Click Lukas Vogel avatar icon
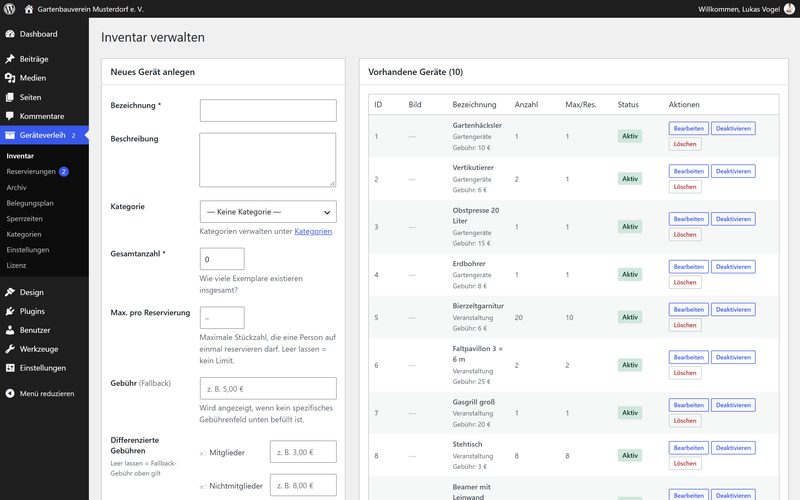Viewport: 800px width, 500px height. (789, 9)
